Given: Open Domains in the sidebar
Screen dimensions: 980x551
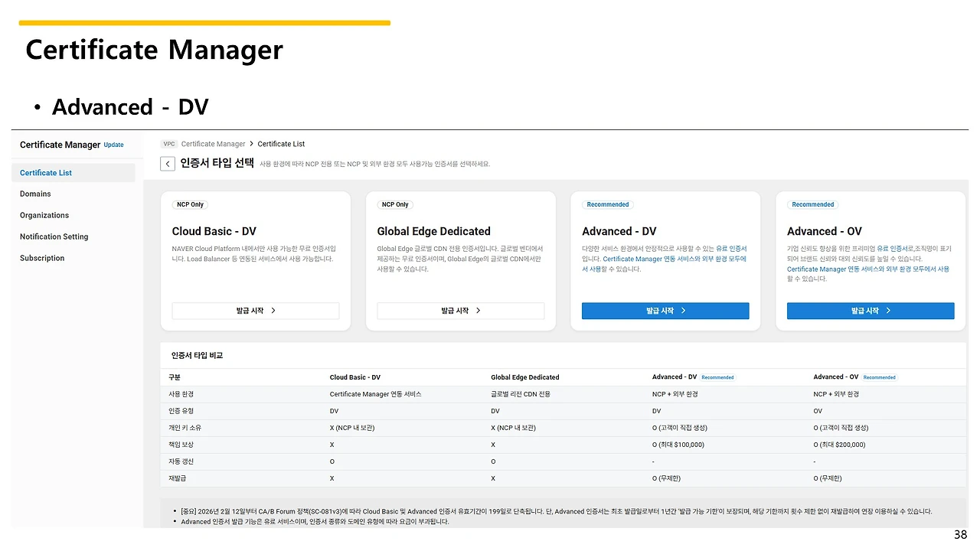Looking at the screenshot, I should tap(35, 194).
